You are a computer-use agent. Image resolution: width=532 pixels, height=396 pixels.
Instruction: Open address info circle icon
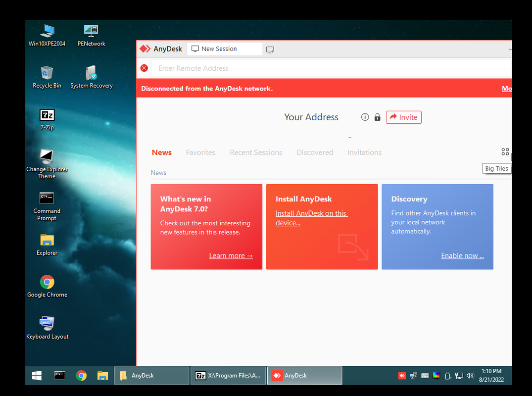tap(365, 117)
